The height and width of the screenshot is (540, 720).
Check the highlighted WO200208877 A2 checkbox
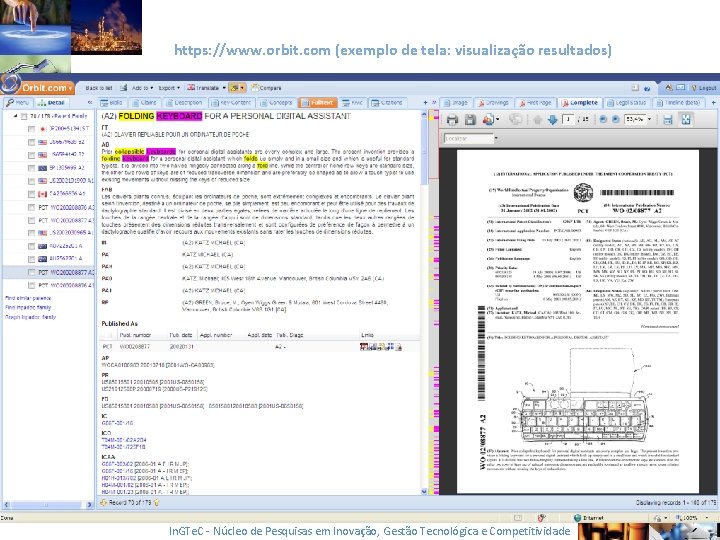tap(31, 272)
